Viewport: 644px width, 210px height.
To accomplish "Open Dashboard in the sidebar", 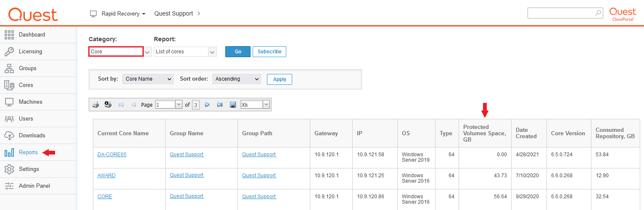I will [38, 34].
